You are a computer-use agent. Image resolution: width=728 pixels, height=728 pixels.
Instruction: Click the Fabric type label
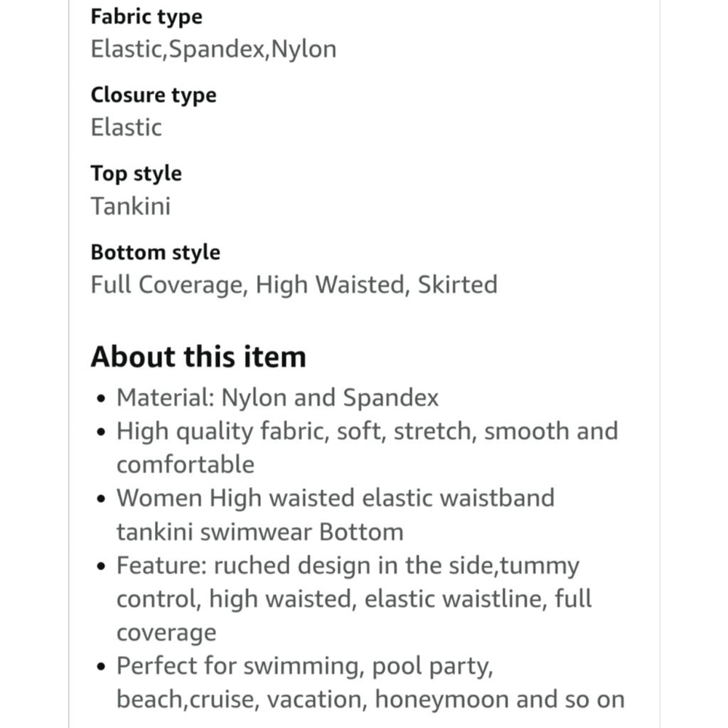click(146, 17)
